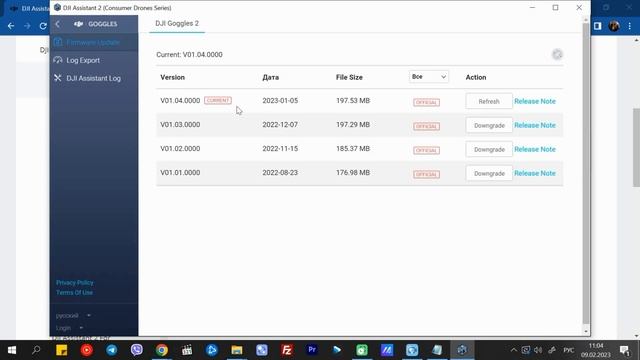This screenshot has height=360, width=640.
Task: Select the DJI Goggles 2 tab
Action: (x=177, y=23)
